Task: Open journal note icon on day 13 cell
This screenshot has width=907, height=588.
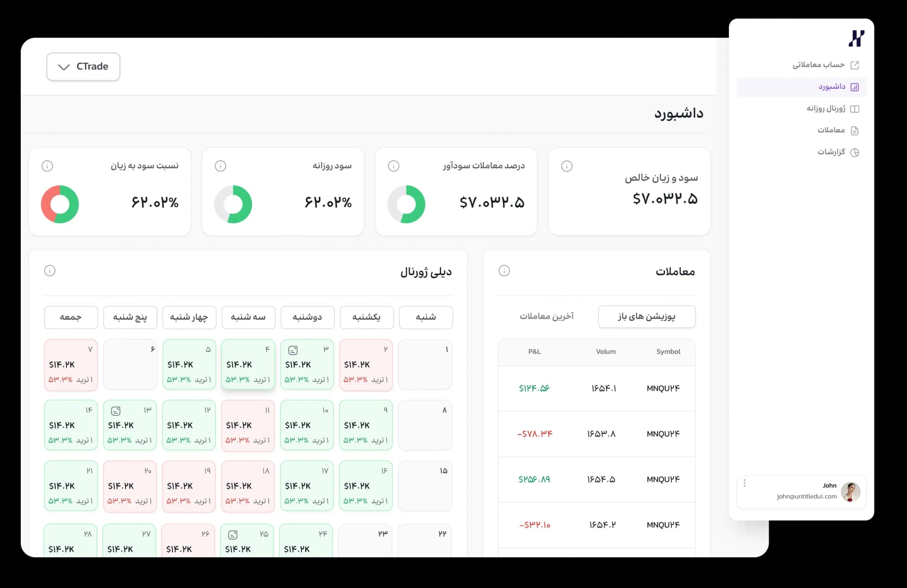Action: [116, 411]
